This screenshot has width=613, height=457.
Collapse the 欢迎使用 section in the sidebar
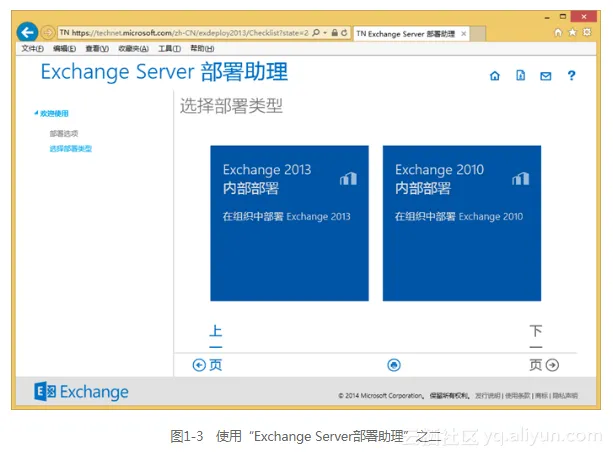(x=52, y=113)
